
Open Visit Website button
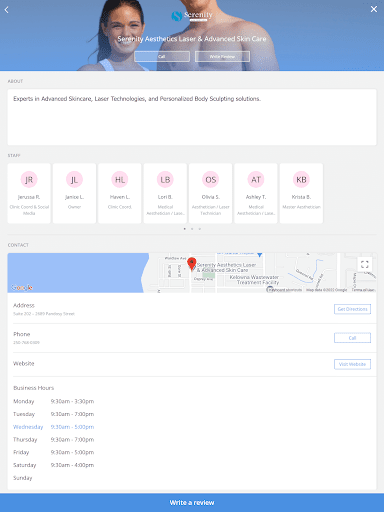click(x=352, y=364)
